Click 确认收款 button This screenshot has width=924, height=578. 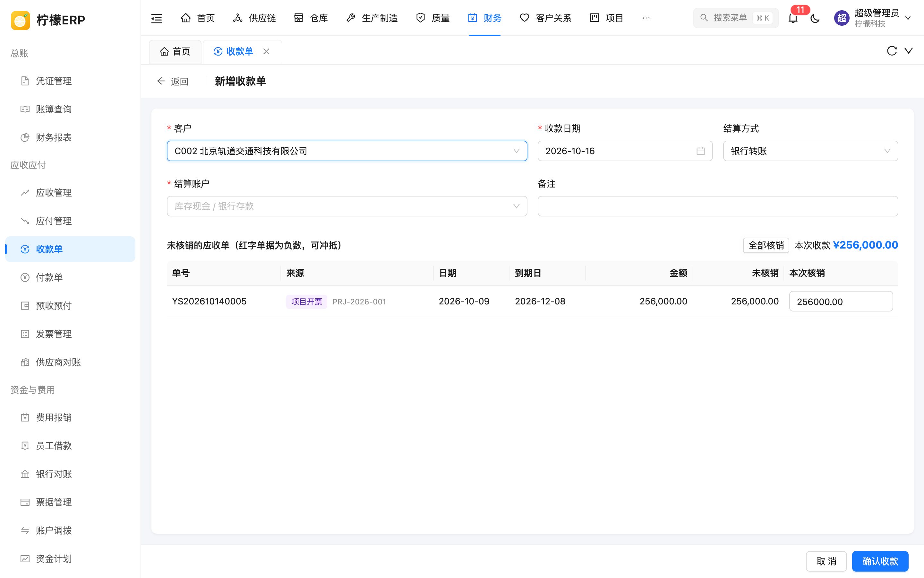tap(880, 561)
